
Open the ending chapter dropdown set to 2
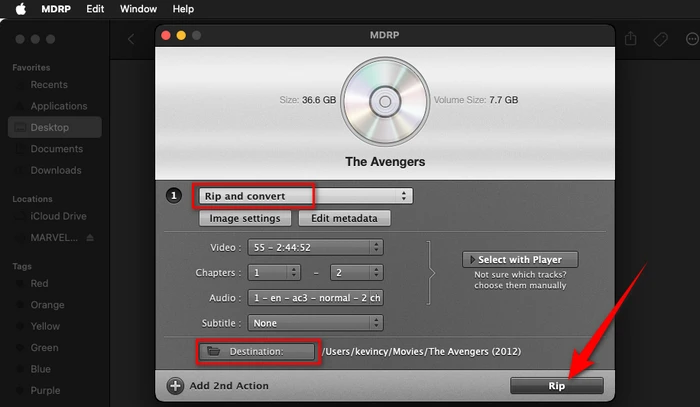(x=357, y=273)
